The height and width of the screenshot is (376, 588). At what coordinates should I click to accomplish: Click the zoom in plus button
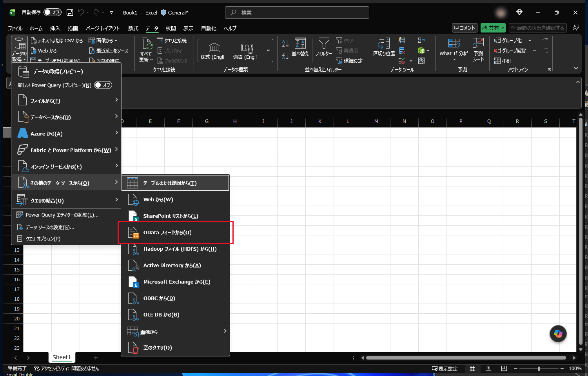click(562, 369)
